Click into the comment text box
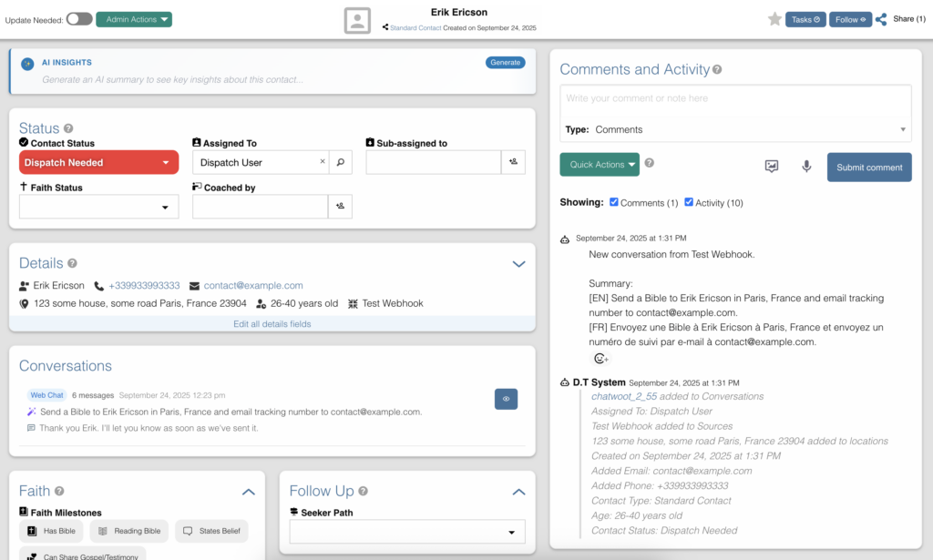This screenshot has height=560, width=933. click(x=734, y=98)
